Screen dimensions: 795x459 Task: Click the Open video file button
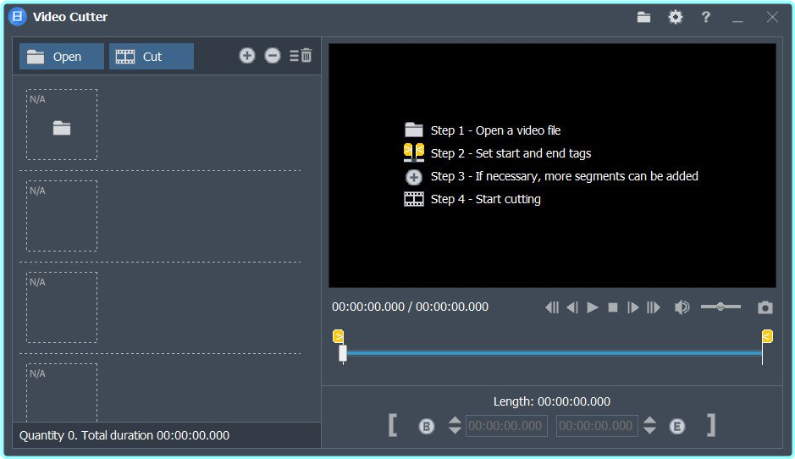pyautogui.click(x=61, y=57)
